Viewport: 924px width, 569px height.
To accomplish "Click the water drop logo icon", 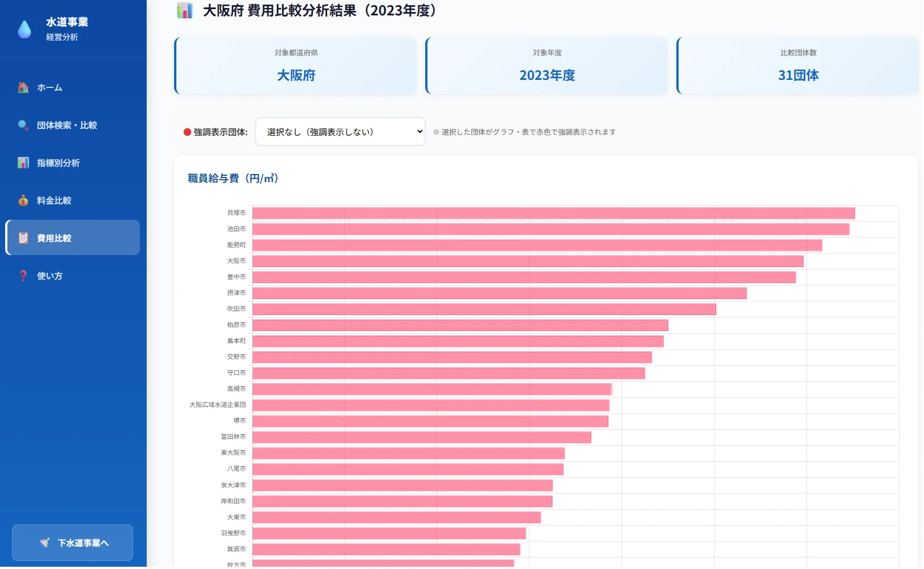I will pyautogui.click(x=25, y=29).
